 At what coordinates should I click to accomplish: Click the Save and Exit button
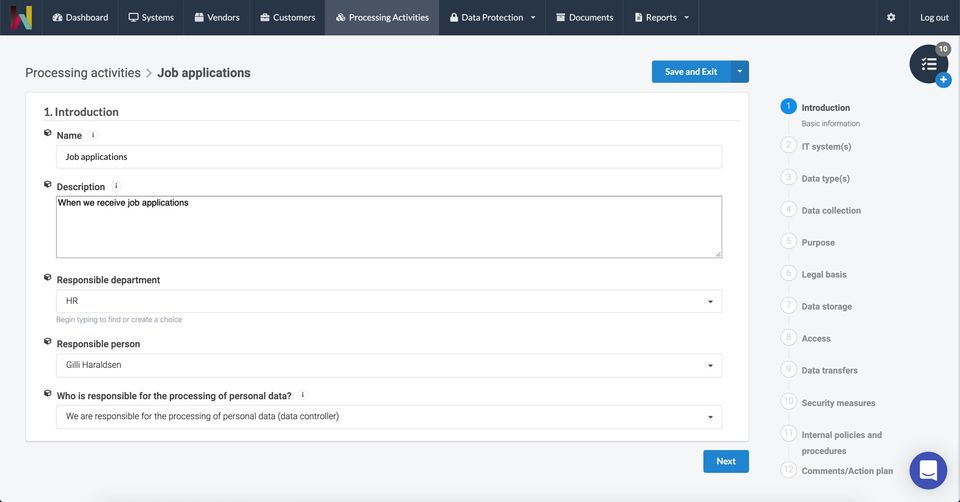click(x=690, y=72)
